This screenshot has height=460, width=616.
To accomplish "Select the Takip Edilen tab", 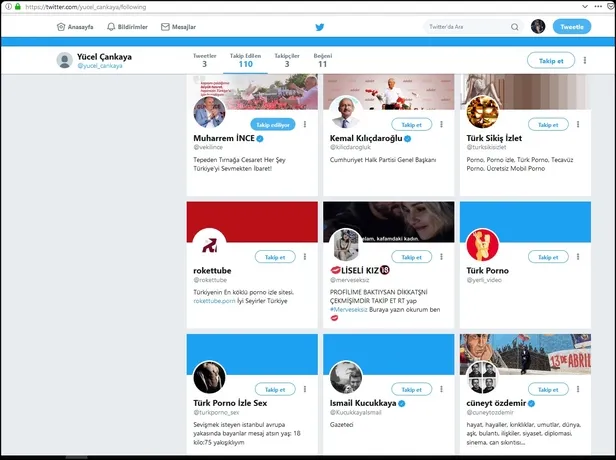I will tap(246, 60).
